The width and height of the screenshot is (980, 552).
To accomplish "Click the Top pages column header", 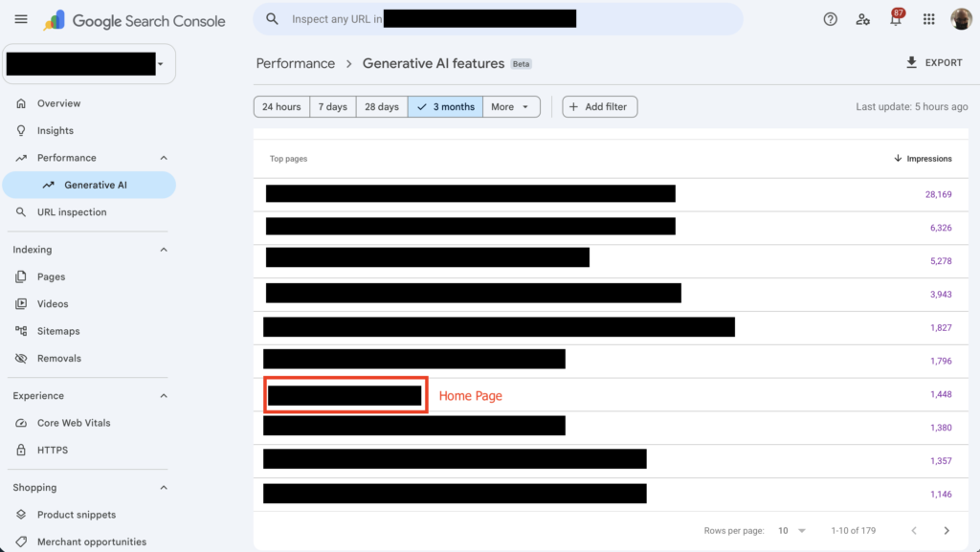I will point(288,159).
